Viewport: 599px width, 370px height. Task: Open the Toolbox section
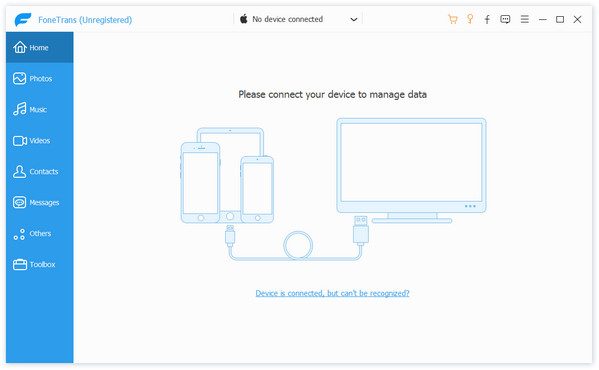(x=39, y=264)
